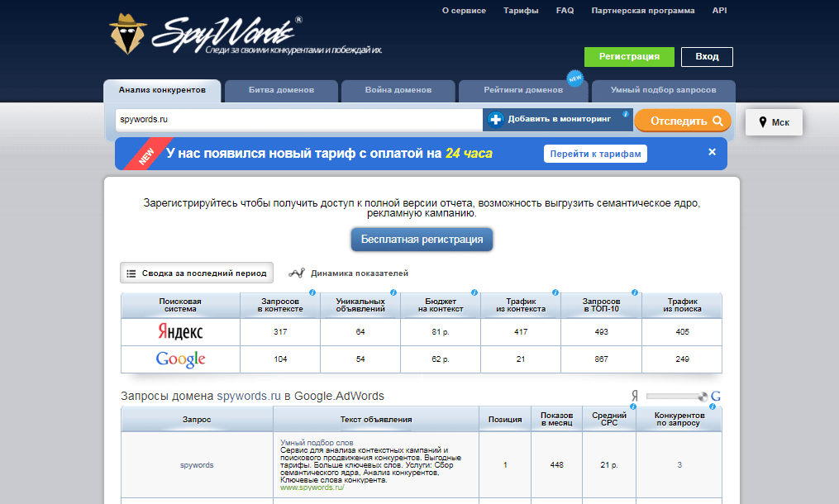839x504 pixels.
Task: Click Средний CPC value 21 р.
Action: click(x=609, y=465)
